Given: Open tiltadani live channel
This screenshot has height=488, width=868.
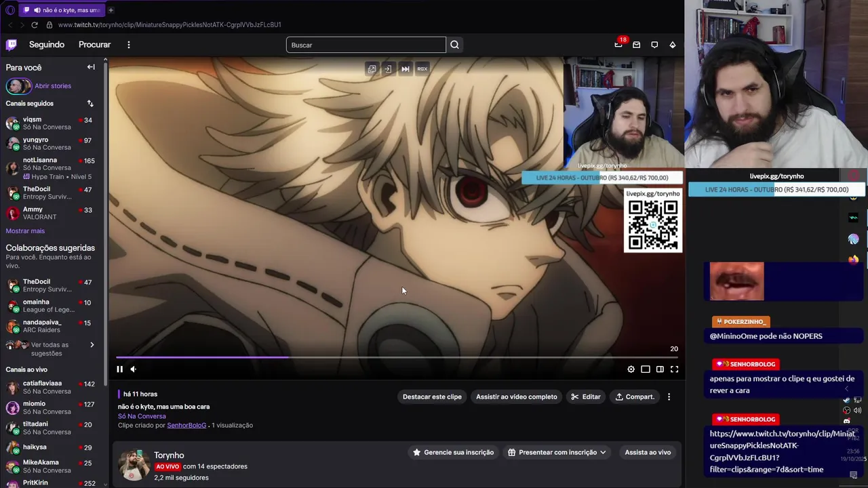Looking at the screenshot, I should pyautogui.click(x=53, y=428).
